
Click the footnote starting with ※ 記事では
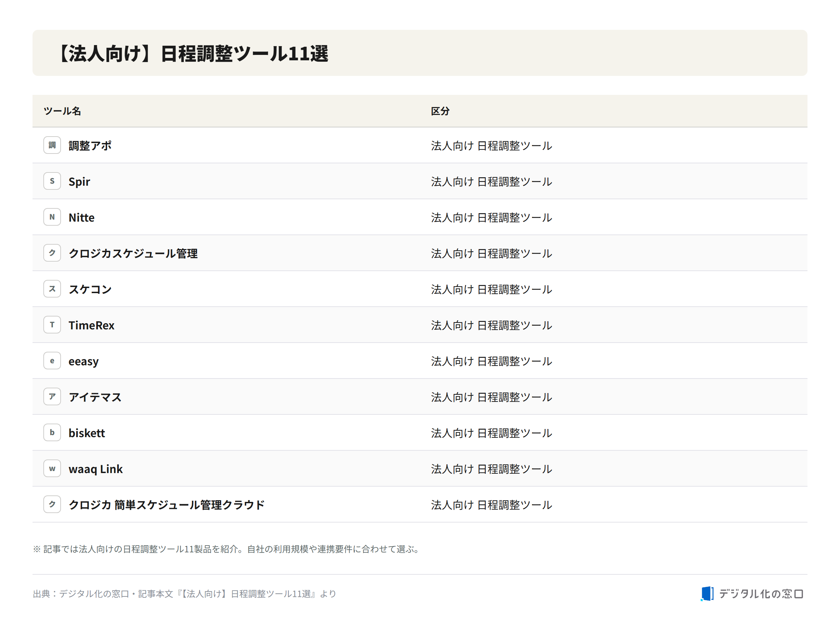coord(227,549)
